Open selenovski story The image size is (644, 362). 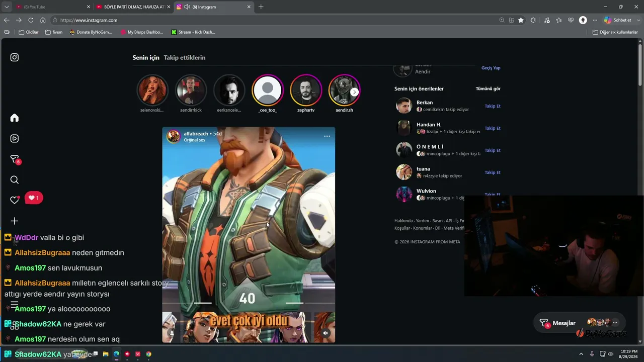tap(152, 90)
